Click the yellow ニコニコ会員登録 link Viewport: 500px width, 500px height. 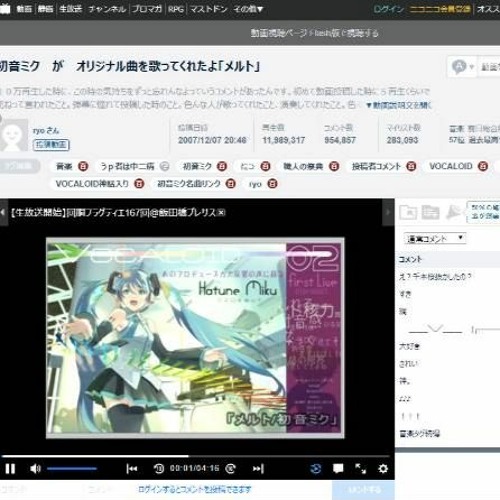(440, 9)
